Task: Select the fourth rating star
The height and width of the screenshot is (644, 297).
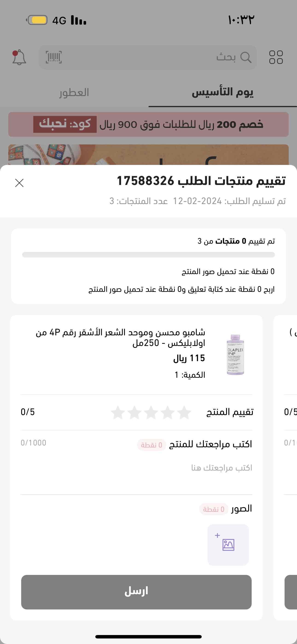Action: point(134,413)
